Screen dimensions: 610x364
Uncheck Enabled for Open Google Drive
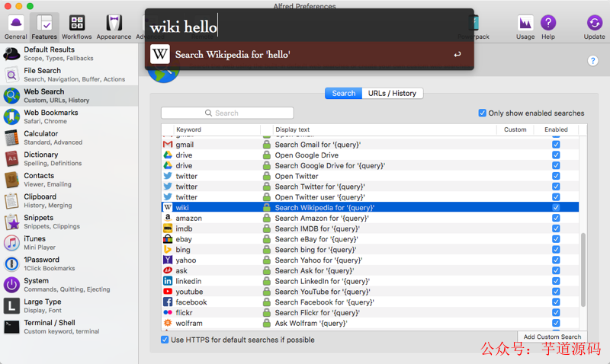click(x=556, y=155)
